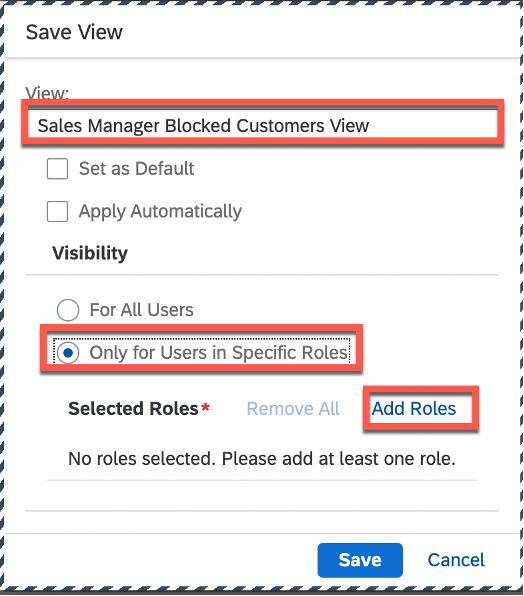Click the 'Set as Default' label text
The image size is (524, 596).
tap(136, 169)
